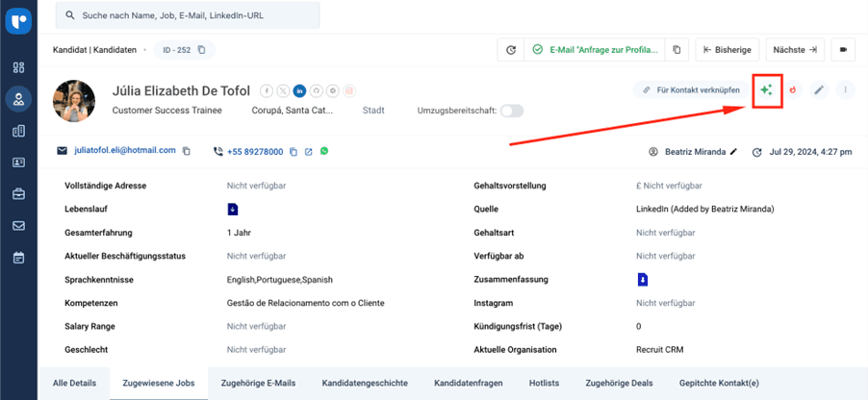Copy the email address juliatofol.eli@hotmail.com
The height and width of the screenshot is (400, 868).
[x=187, y=151]
